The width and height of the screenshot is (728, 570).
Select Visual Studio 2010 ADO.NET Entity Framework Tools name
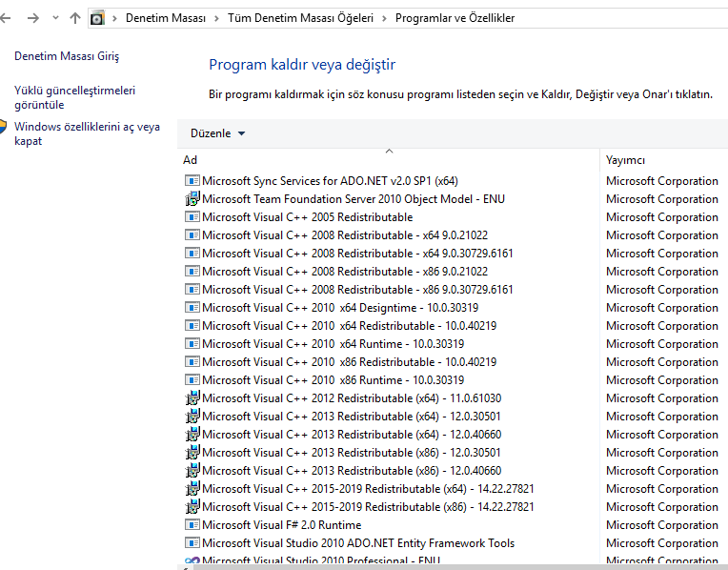tap(358, 543)
